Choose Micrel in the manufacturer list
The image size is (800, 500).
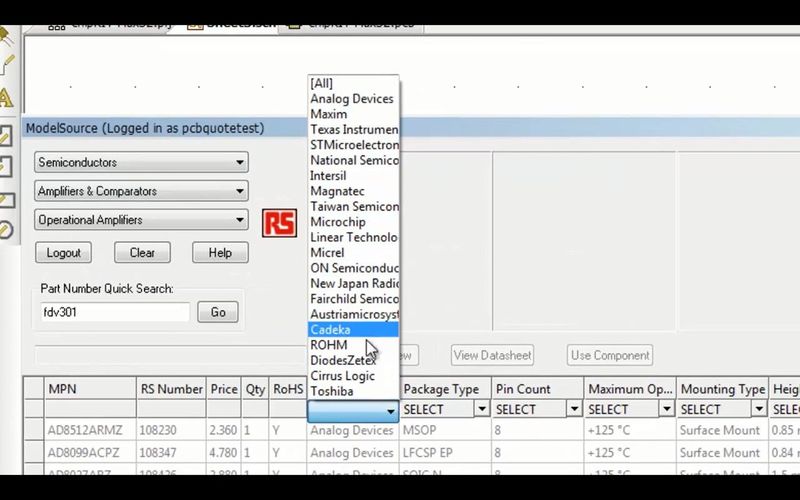click(x=353, y=253)
